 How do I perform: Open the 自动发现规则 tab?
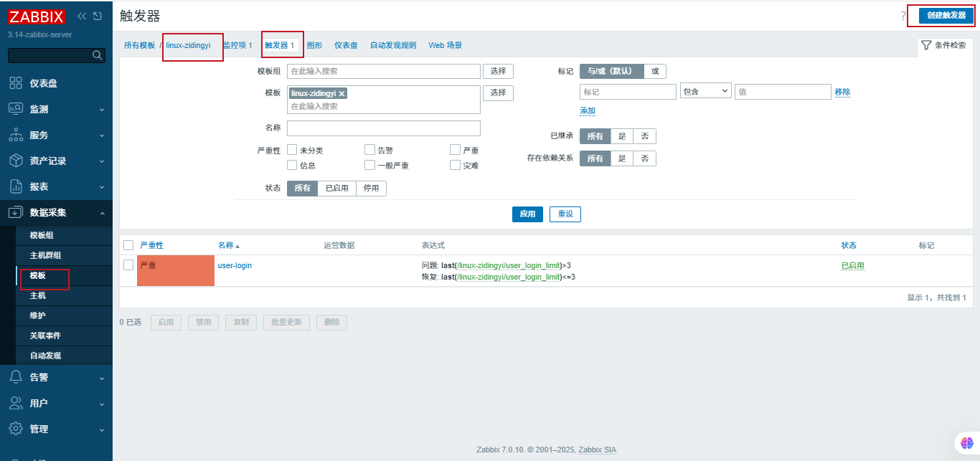pos(393,45)
